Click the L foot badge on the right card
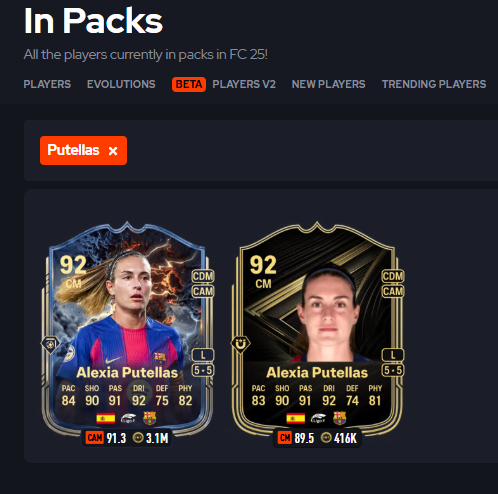The height and width of the screenshot is (494, 498). pyautogui.click(x=393, y=355)
